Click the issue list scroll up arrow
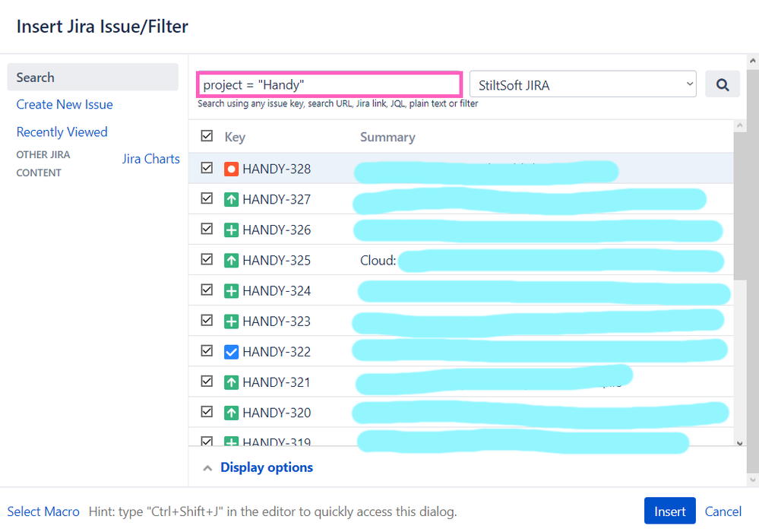Image resolution: width=759 pixels, height=532 pixels. [x=739, y=126]
